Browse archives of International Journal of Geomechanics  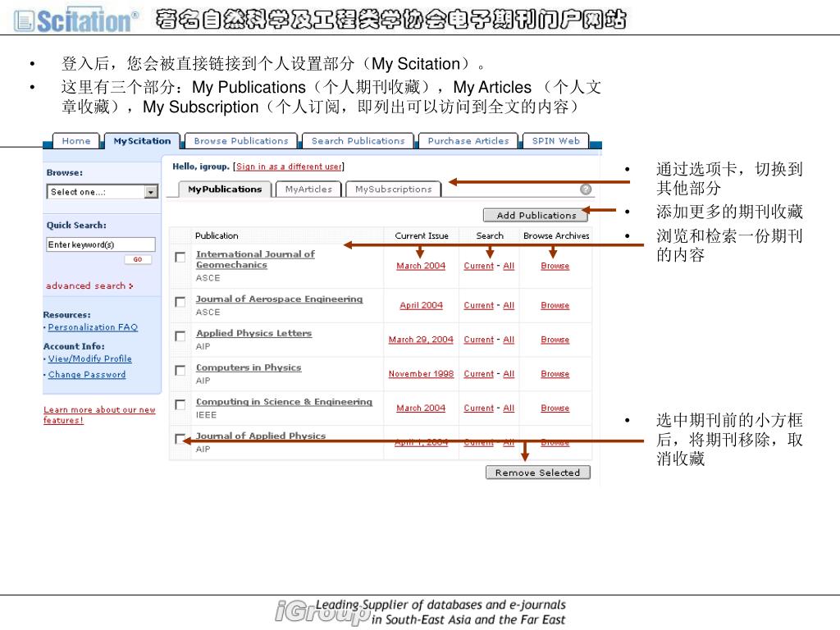point(555,266)
